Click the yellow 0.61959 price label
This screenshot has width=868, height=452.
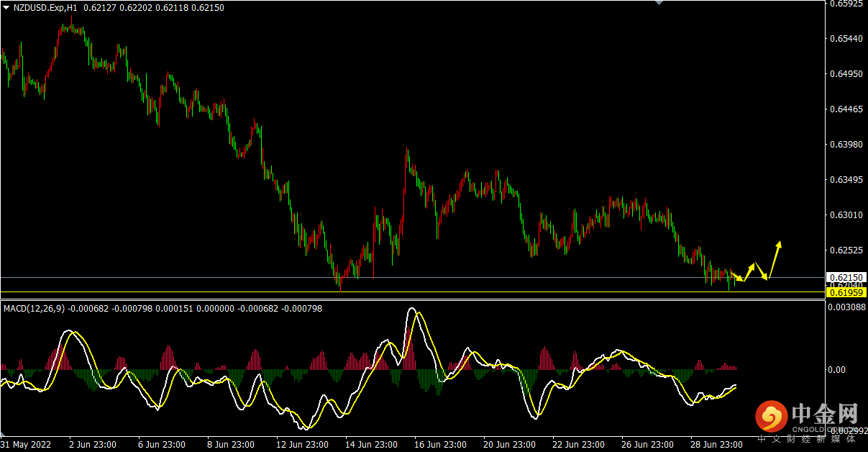[x=846, y=292]
